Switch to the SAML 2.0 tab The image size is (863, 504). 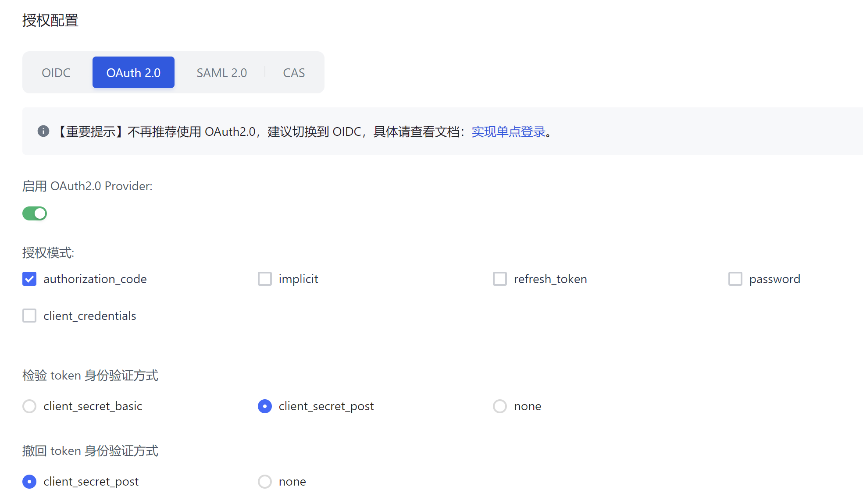221,72
